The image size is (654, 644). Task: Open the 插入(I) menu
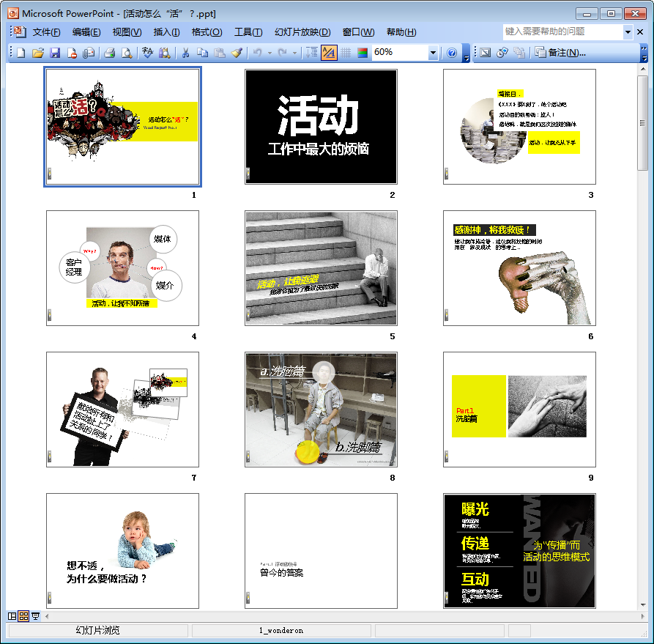pyautogui.click(x=166, y=32)
